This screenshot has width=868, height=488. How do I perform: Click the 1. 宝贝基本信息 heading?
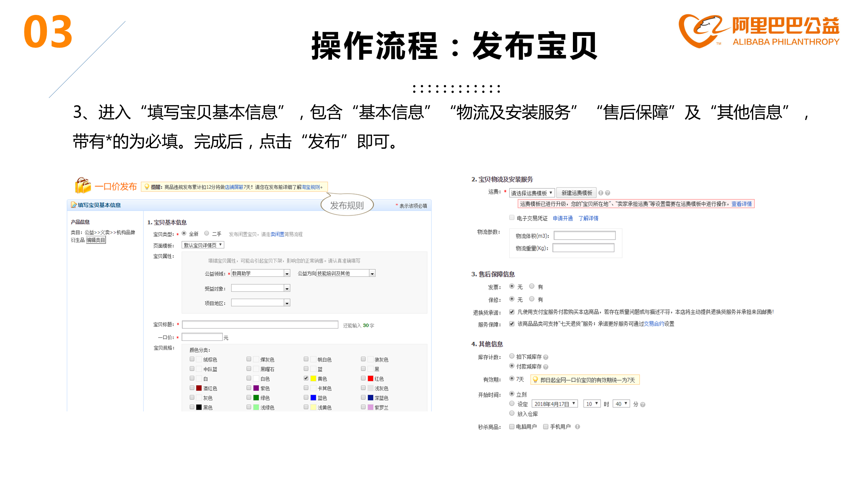point(167,222)
